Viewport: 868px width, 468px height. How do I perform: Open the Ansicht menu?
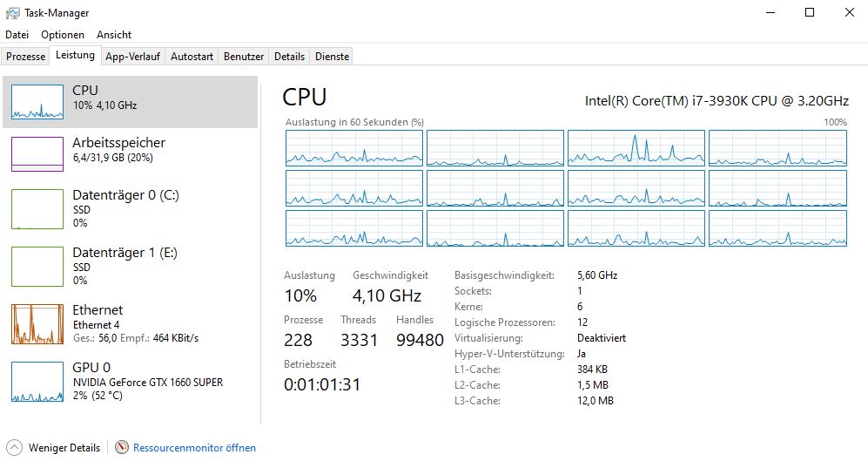click(x=114, y=34)
